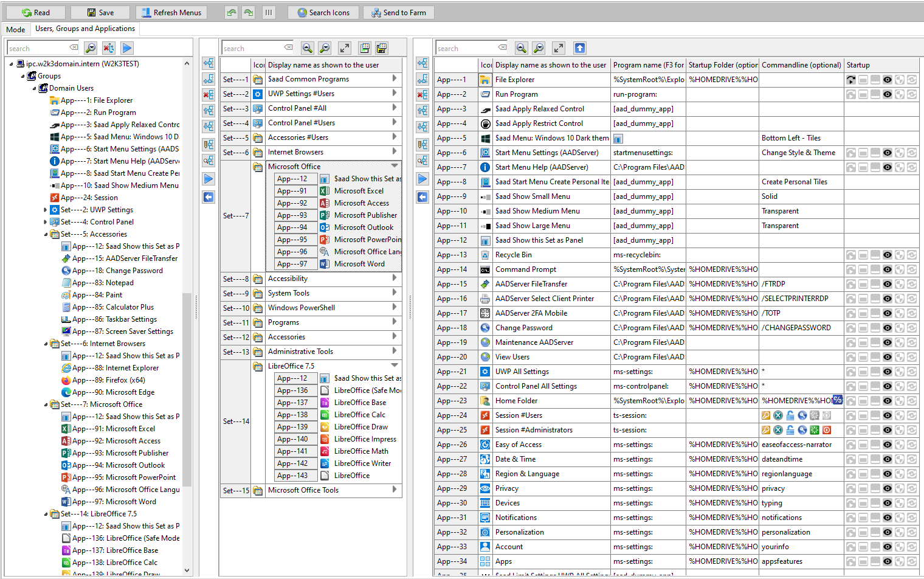Click the blue up-arrow icon in right panel toolbar
The width and height of the screenshot is (924, 579).
click(x=579, y=48)
